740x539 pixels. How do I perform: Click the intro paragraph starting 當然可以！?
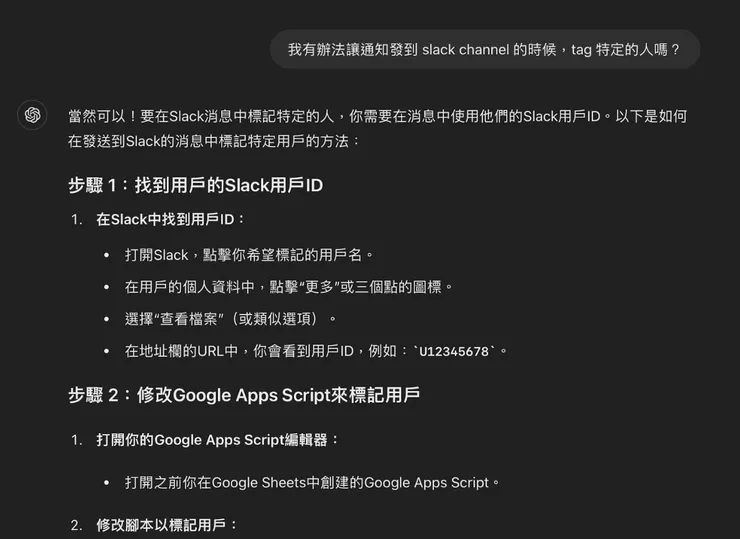(x=378, y=128)
